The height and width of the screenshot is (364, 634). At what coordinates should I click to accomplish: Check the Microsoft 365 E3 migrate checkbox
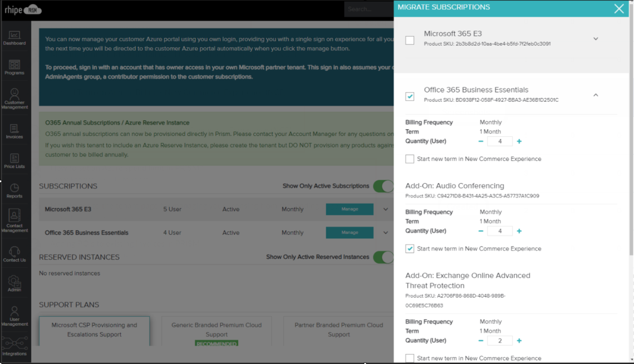pos(410,40)
